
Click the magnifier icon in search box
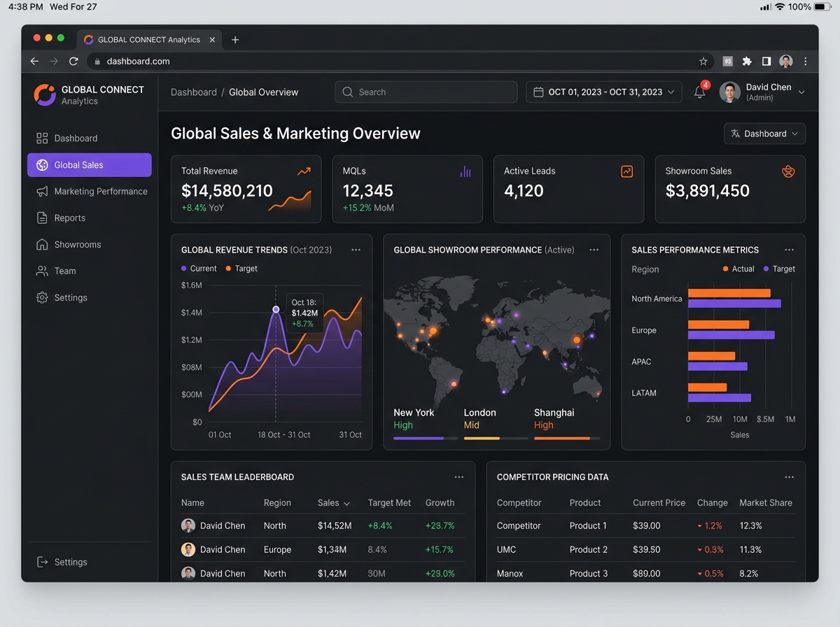pos(348,92)
